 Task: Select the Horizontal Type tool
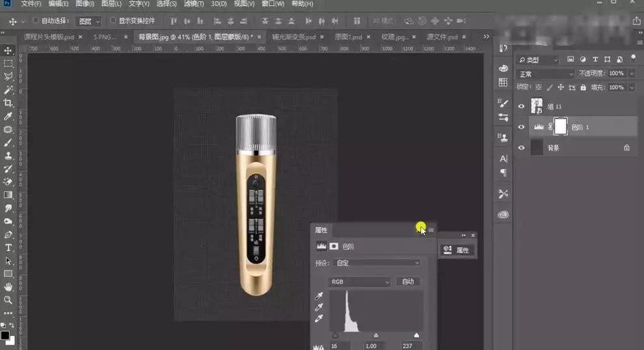8,248
